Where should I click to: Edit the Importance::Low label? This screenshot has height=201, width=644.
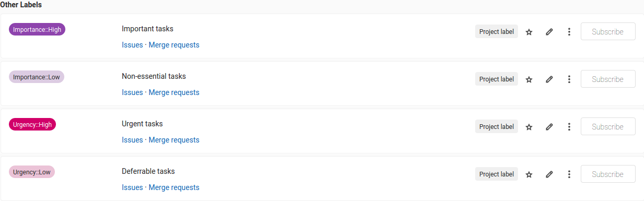[549, 79]
